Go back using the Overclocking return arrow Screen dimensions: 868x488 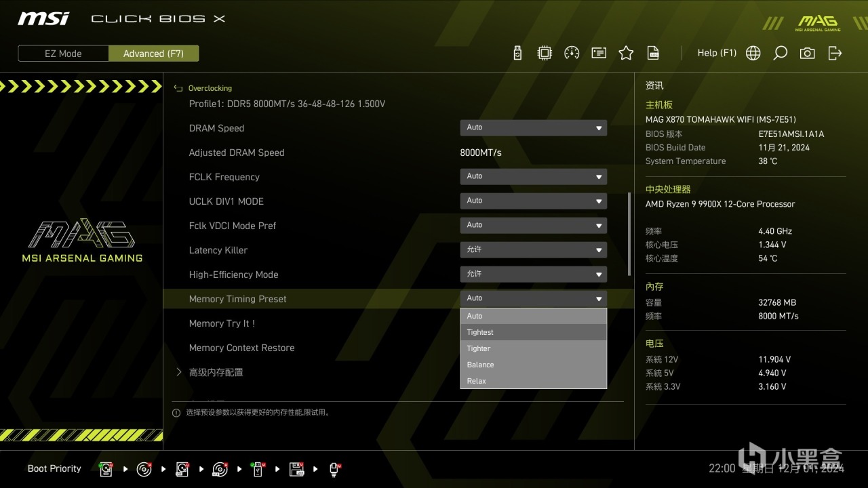pyautogui.click(x=178, y=88)
